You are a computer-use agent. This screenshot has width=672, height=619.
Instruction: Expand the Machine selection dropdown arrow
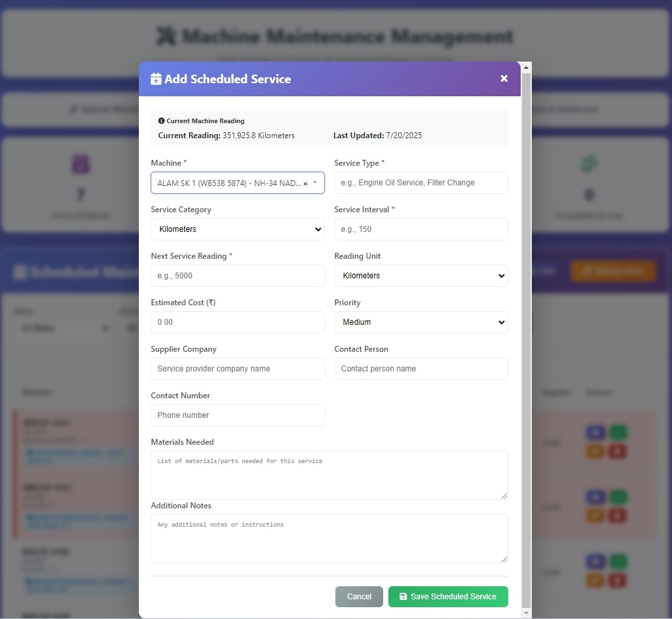point(315,183)
